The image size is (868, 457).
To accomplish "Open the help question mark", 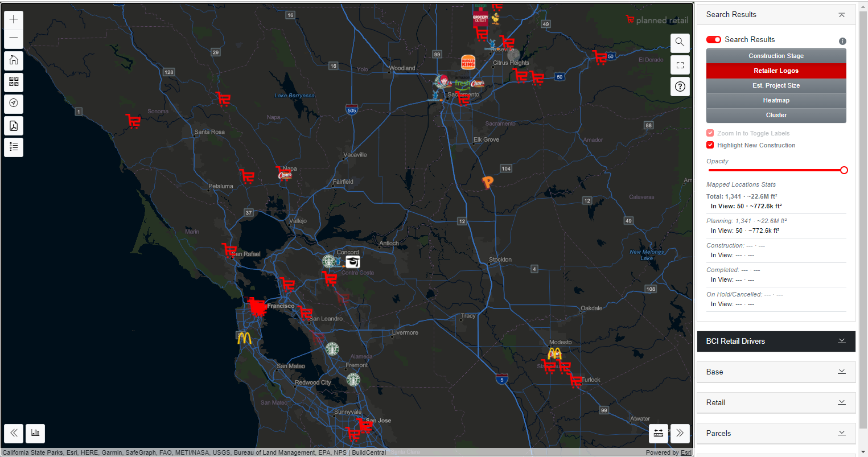I will click(x=680, y=87).
